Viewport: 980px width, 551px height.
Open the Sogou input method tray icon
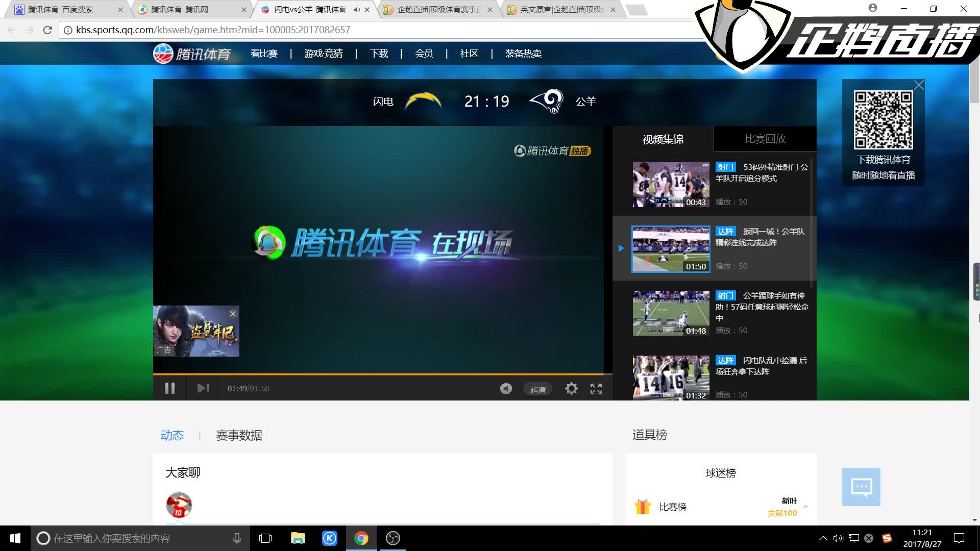point(887,538)
